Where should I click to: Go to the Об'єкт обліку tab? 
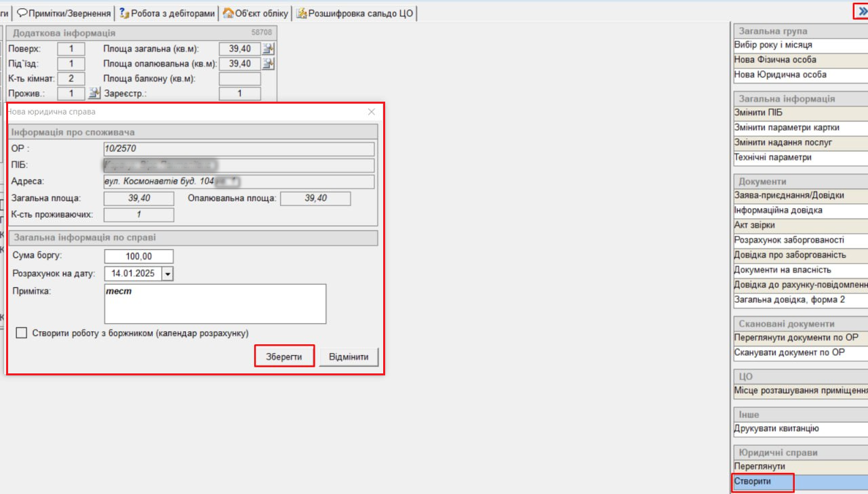255,13
